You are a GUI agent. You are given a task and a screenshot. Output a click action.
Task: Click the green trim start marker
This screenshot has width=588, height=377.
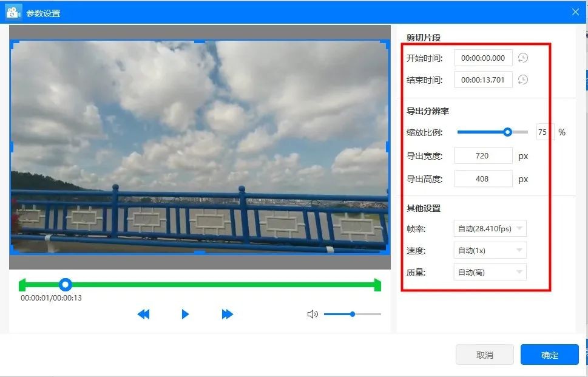tap(22, 285)
